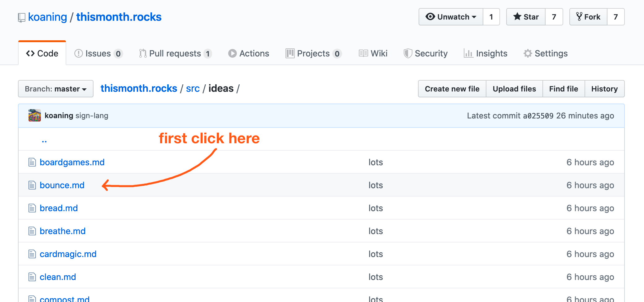Open the Projects tab
This screenshot has height=302, width=644.
click(x=314, y=53)
